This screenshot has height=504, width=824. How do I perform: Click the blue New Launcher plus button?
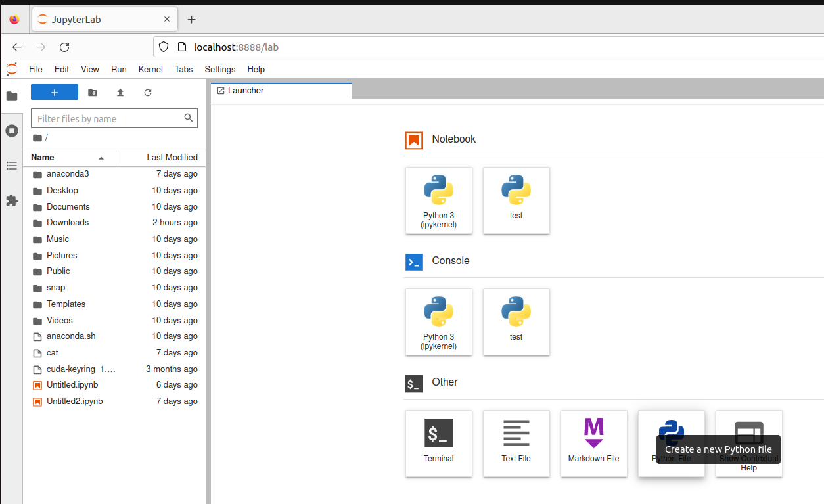click(55, 93)
